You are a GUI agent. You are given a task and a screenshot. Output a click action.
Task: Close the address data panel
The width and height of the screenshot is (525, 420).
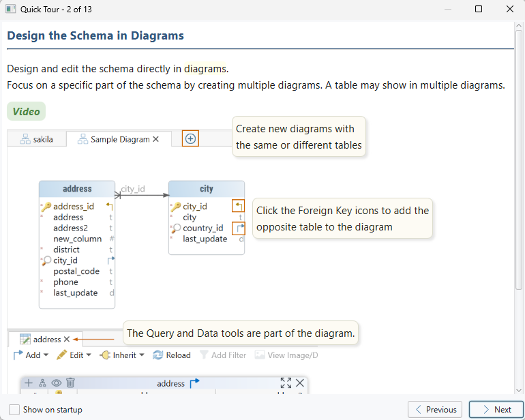(x=300, y=382)
